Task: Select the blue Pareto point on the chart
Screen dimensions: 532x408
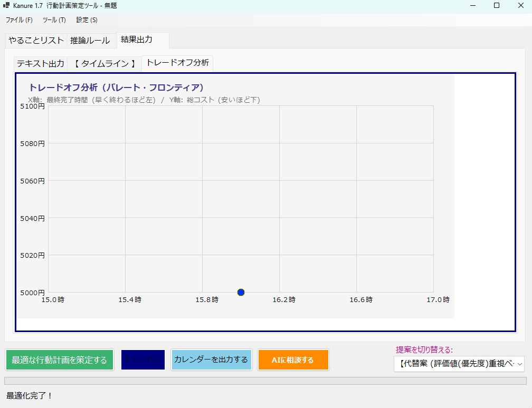Action: tap(241, 293)
